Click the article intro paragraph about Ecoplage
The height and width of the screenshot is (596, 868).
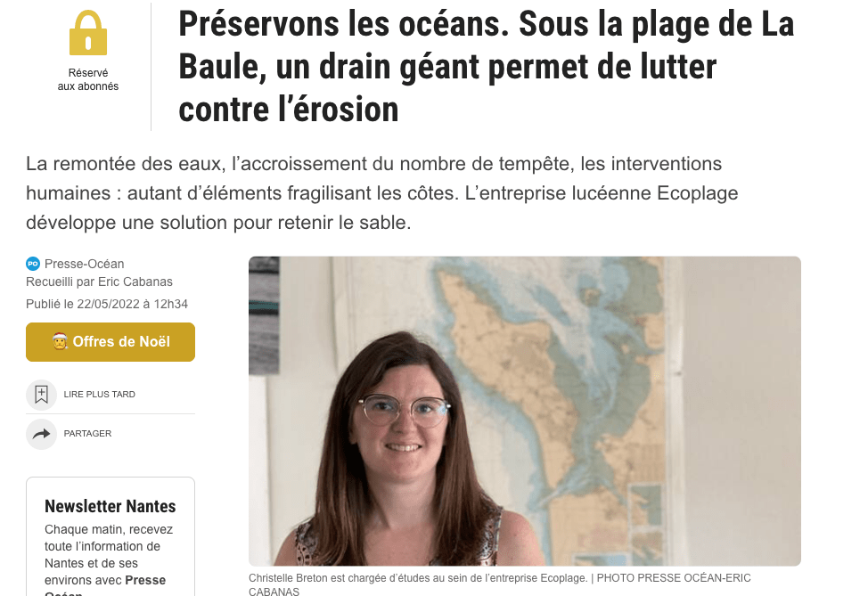[382, 193]
